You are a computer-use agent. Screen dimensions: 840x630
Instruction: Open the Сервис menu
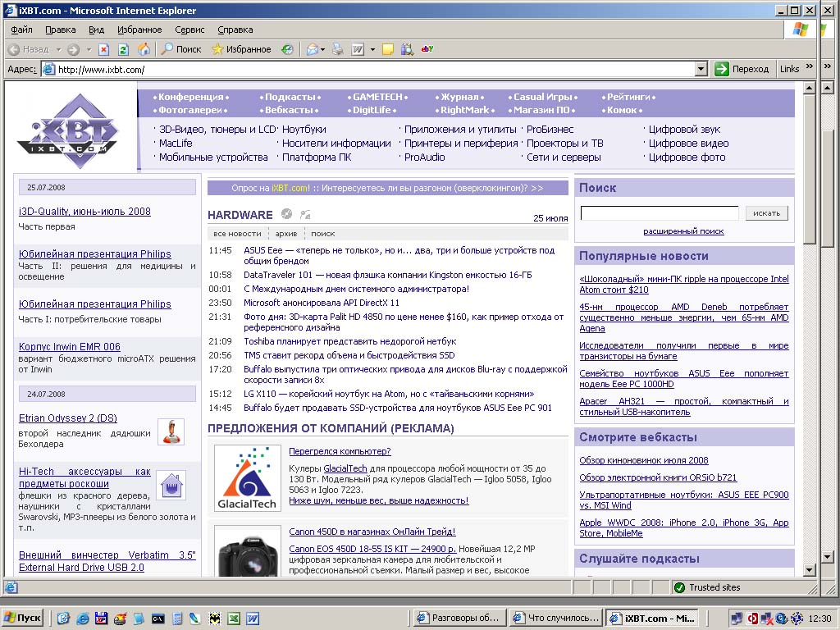[189, 30]
